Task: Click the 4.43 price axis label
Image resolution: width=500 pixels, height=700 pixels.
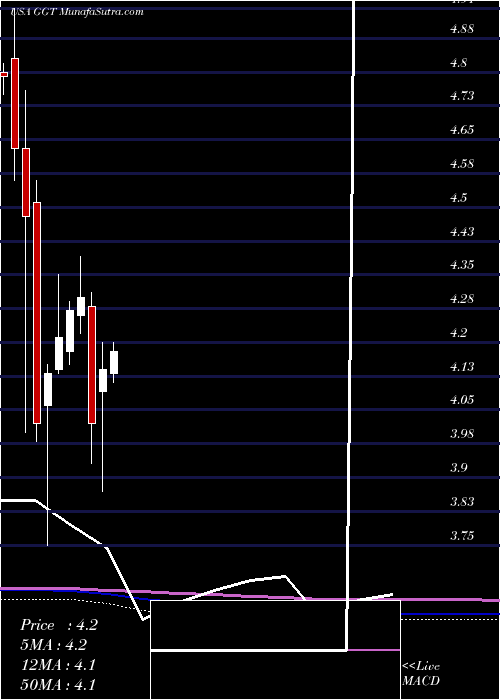Action: click(462, 231)
